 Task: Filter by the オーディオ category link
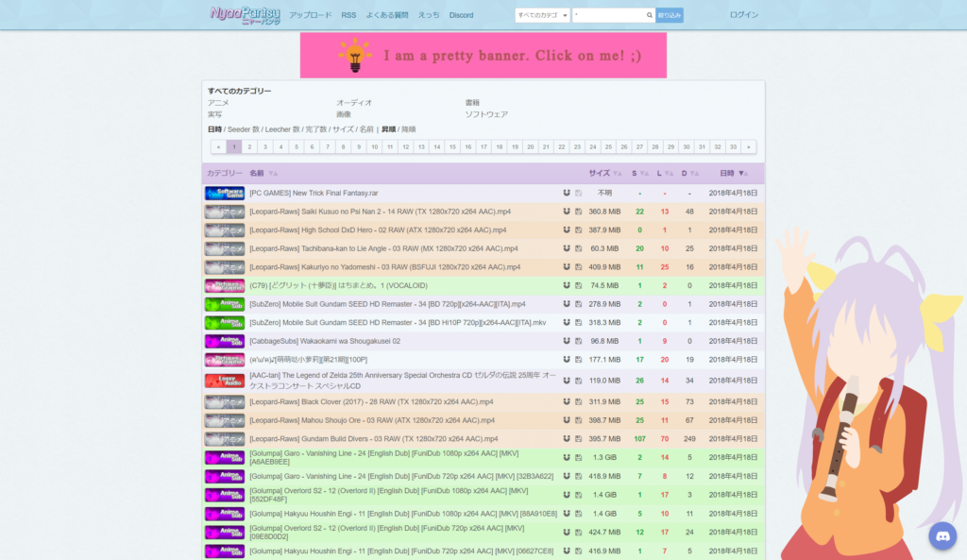[354, 103]
